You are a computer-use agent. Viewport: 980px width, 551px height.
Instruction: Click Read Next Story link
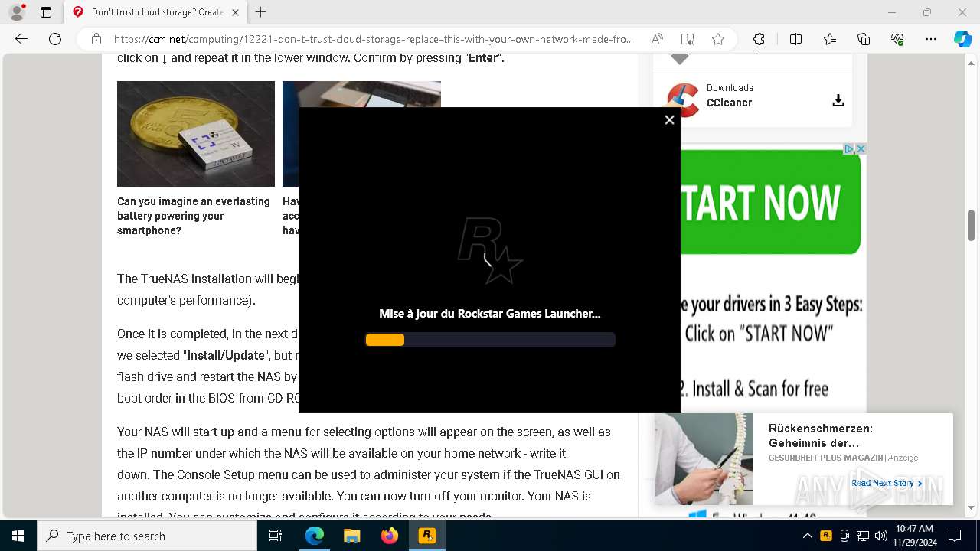point(887,483)
